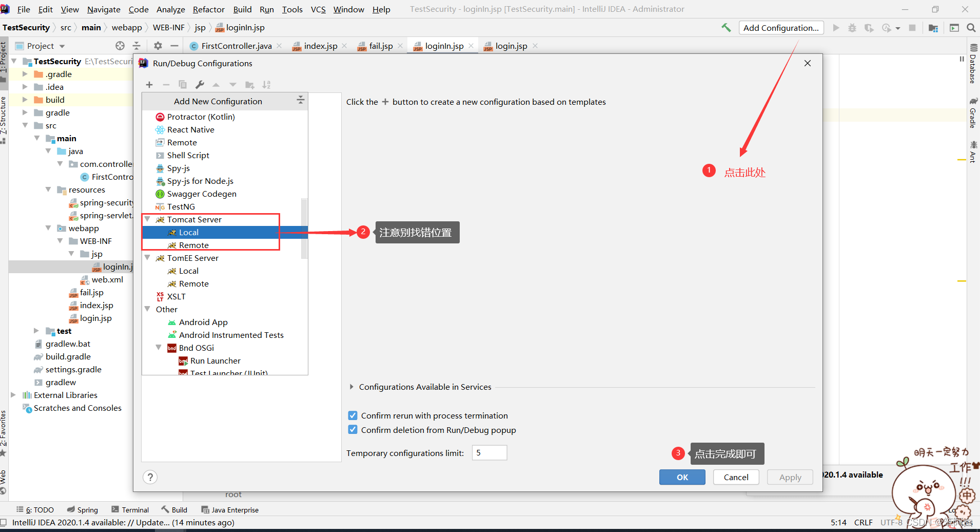The width and height of the screenshot is (980, 532).
Task: Expand Configurations Available in Services
Action: point(351,387)
